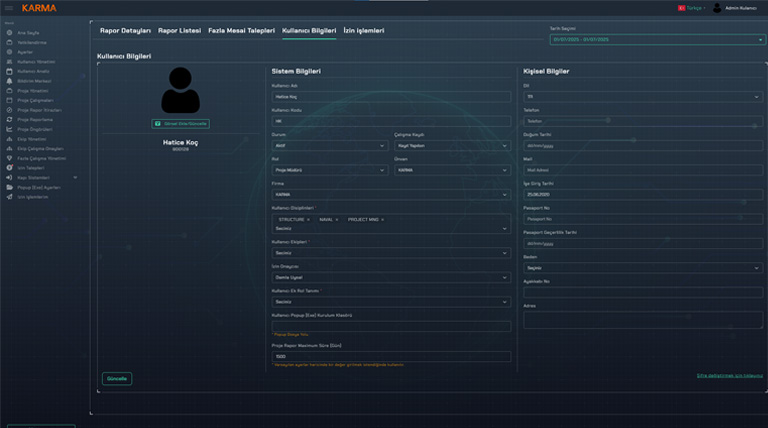Click the Bildirim Merkezi bell icon

click(9, 81)
